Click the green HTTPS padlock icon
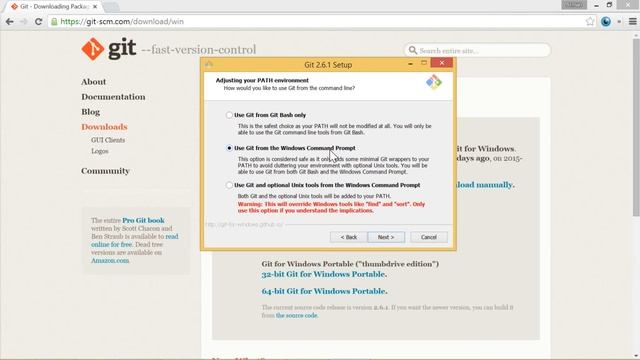This screenshot has height=360, width=640. 54,22
